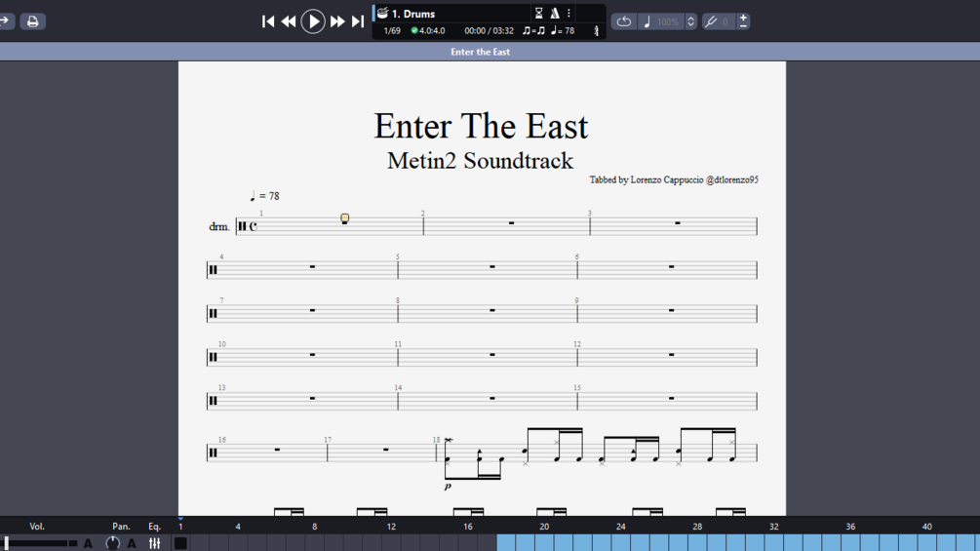Click the redo arrow button
Screen dimensions: 980x551
(6, 21)
